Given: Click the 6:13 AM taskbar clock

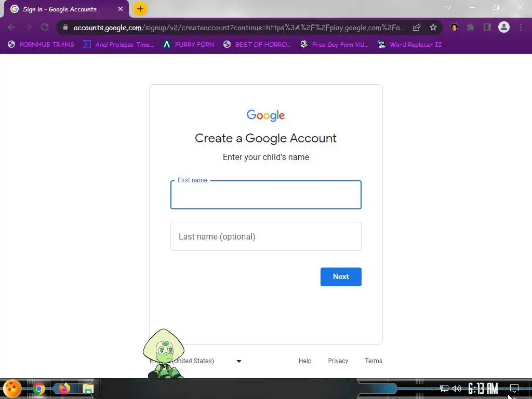Looking at the screenshot, I should coord(483,389).
